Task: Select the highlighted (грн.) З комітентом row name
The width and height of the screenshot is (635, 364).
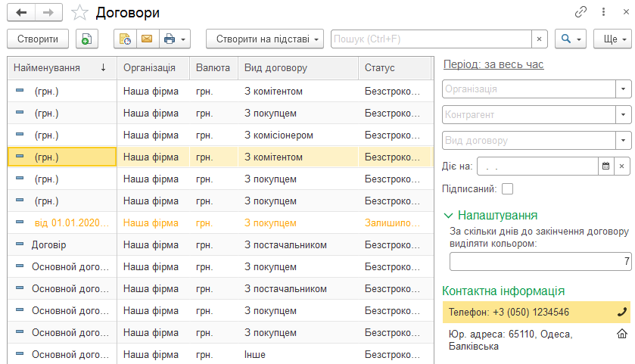Action: click(62, 157)
